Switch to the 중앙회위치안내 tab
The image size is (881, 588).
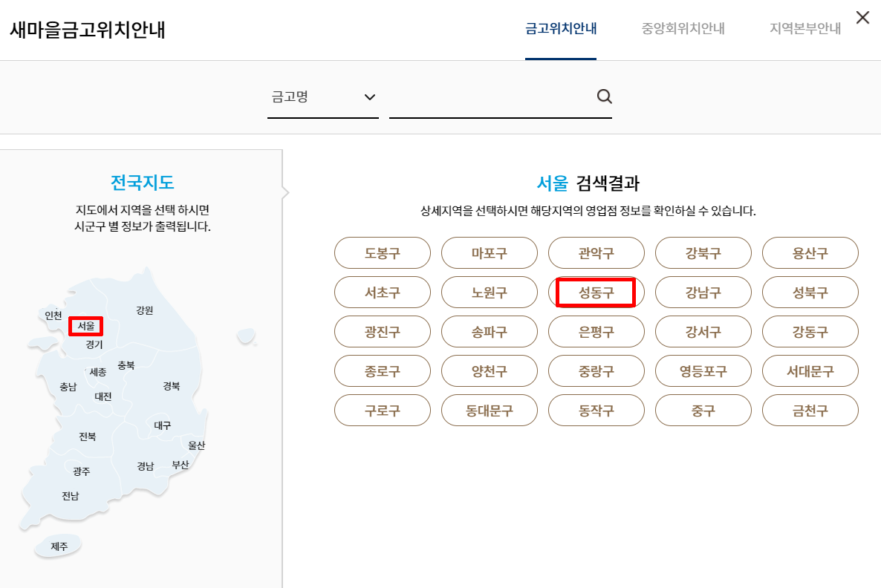click(683, 29)
